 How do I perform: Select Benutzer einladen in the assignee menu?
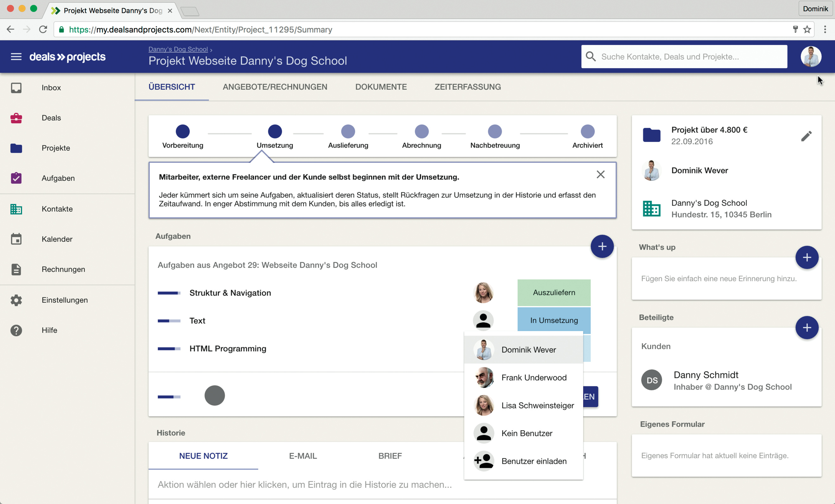pyautogui.click(x=533, y=461)
